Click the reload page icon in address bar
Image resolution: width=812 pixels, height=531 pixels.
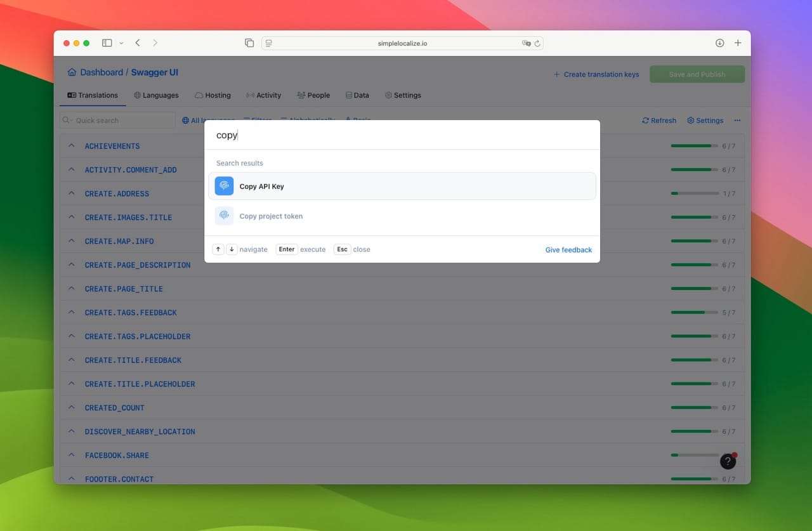[x=537, y=43]
